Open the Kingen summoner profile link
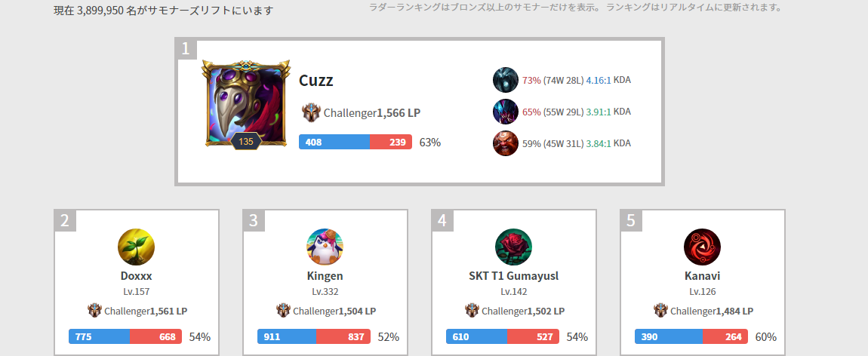This screenshot has height=356, width=868. 325,276
